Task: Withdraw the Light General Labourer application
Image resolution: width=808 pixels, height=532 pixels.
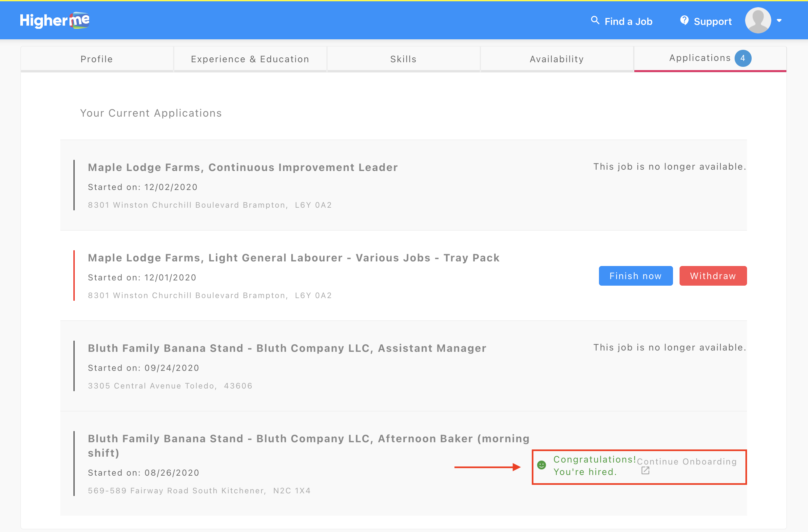Action: click(713, 276)
